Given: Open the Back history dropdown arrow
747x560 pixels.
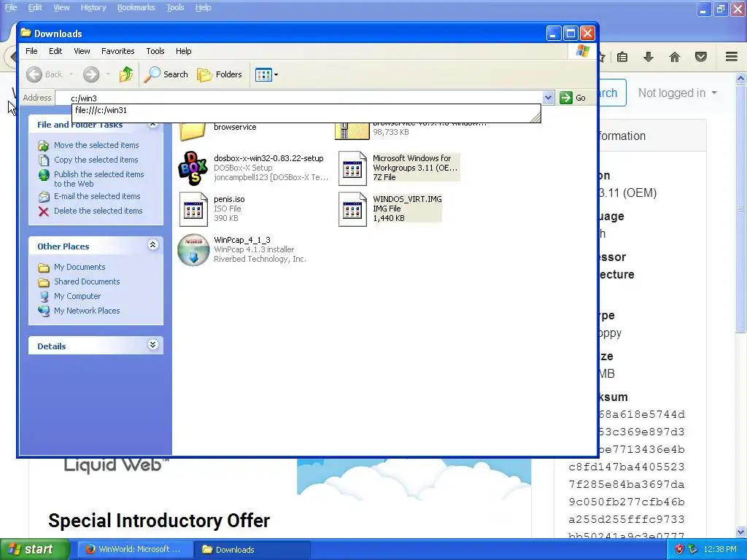Looking at the screenshot, I should [x=71, y=74].
